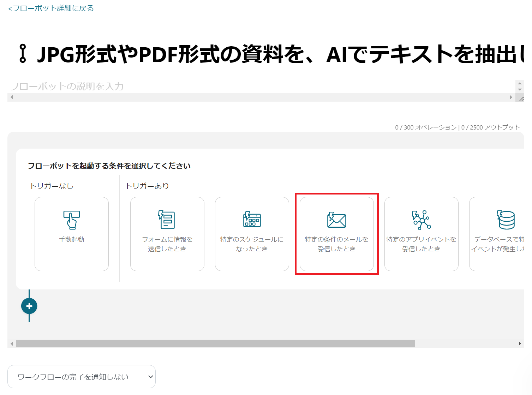Click the canvas scrollbar left arrow
Viewport: 532px width, 395px height.
point(12,343)
